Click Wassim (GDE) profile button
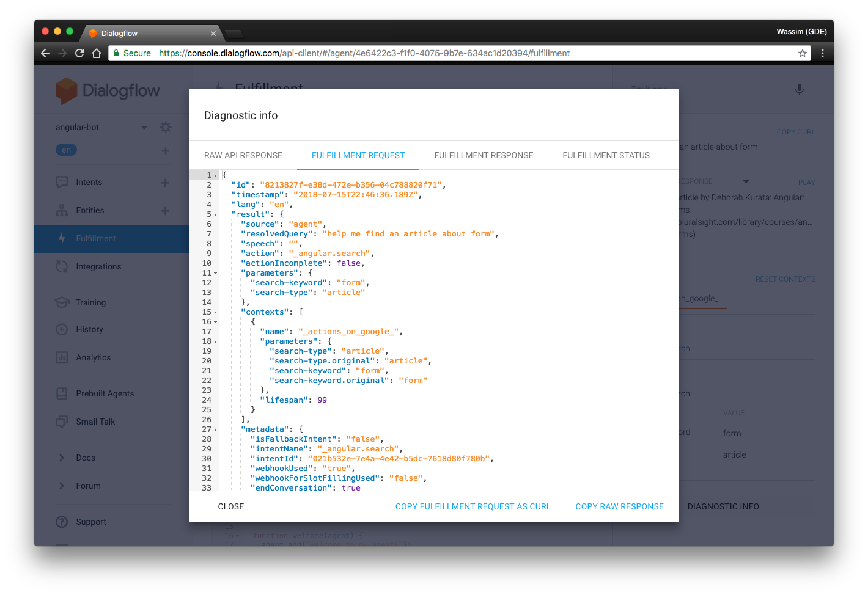 coord(801,32)
